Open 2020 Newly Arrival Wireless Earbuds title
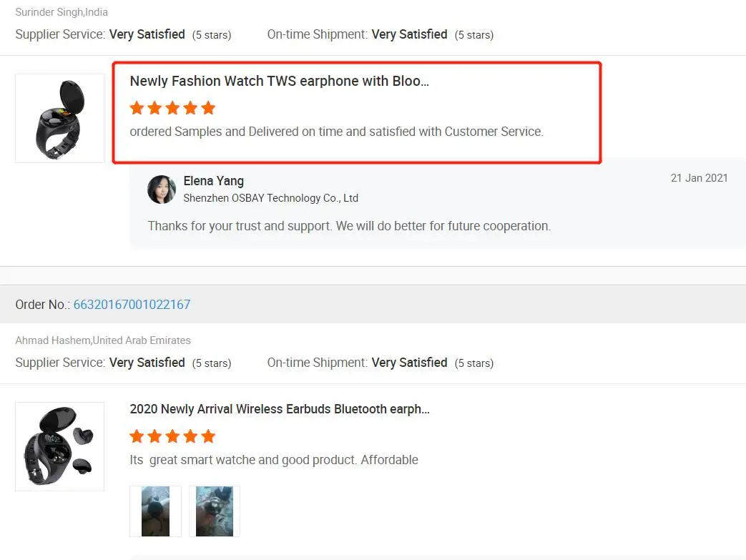This screenshot has height=560, width=746. (x=280, y=409)
